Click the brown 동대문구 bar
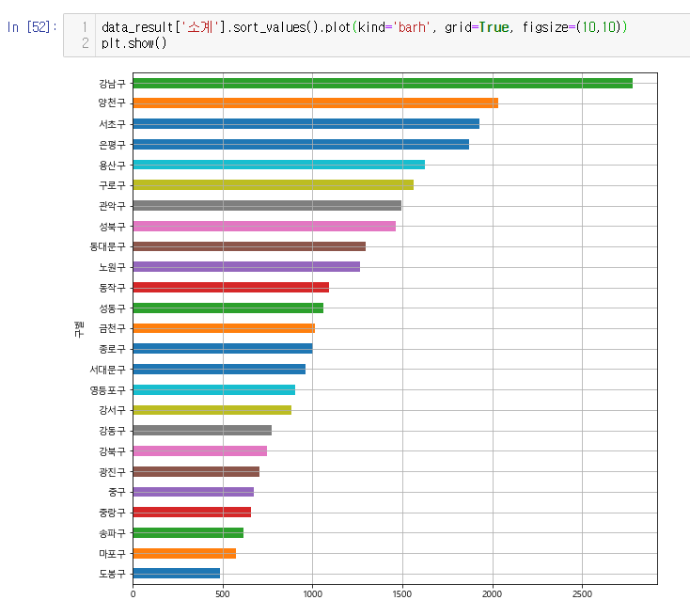The image size is (690, 616). [x=248, y=246]
